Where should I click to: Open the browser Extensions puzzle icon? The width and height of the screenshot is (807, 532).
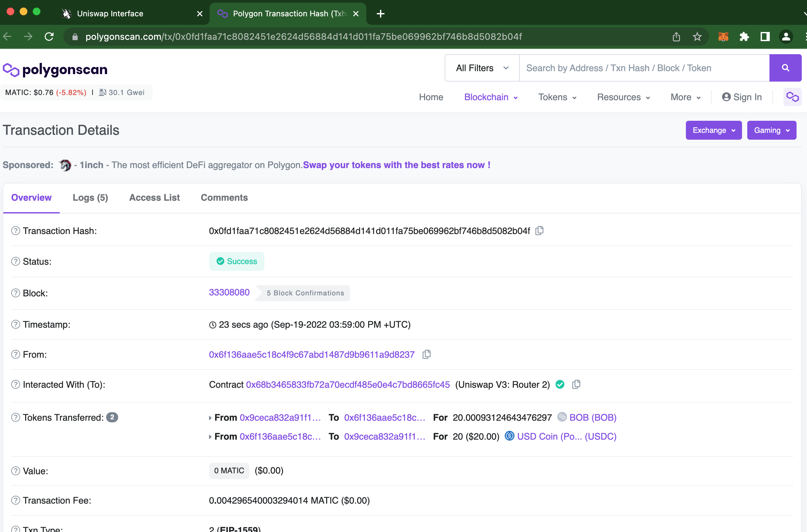(x=744, y=37)
